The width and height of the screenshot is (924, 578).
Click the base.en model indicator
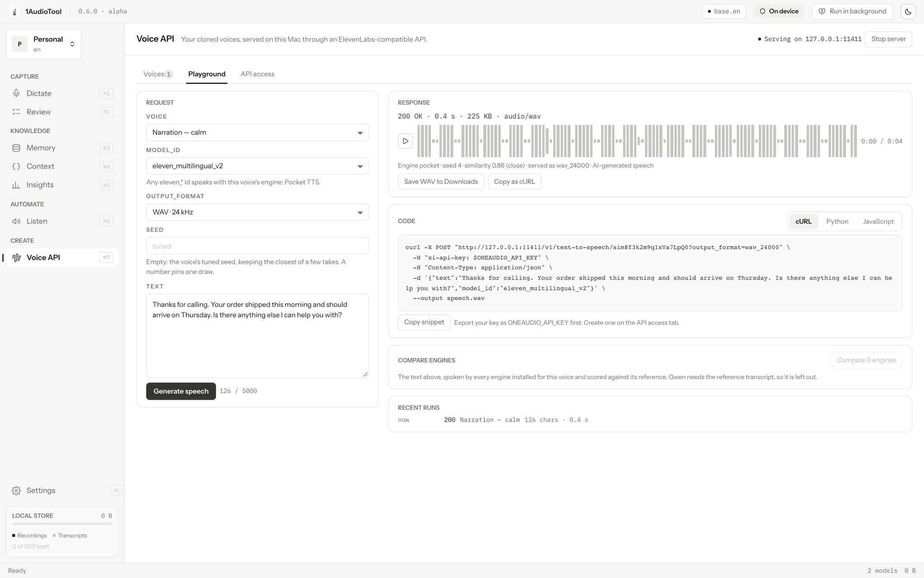pos(724,12)
